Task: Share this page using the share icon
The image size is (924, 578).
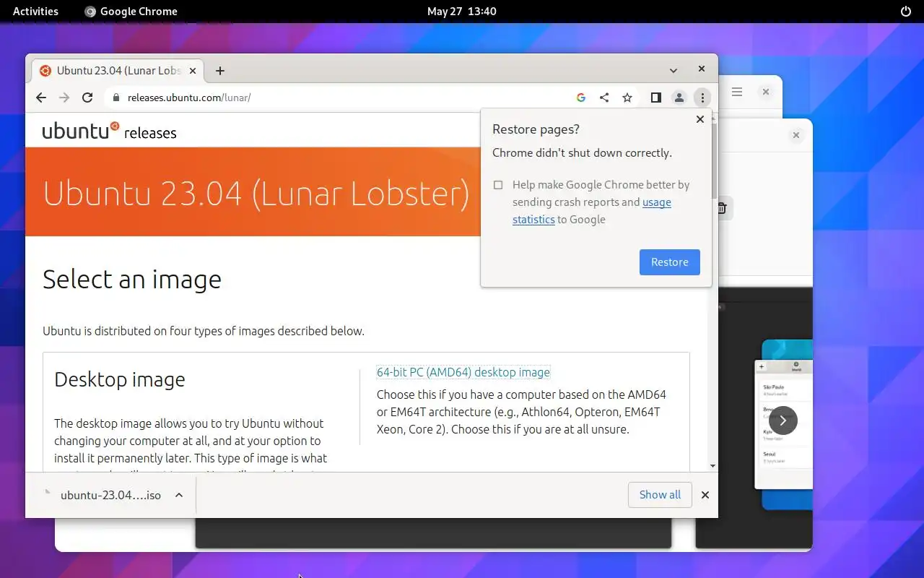Action: (604, 98)
